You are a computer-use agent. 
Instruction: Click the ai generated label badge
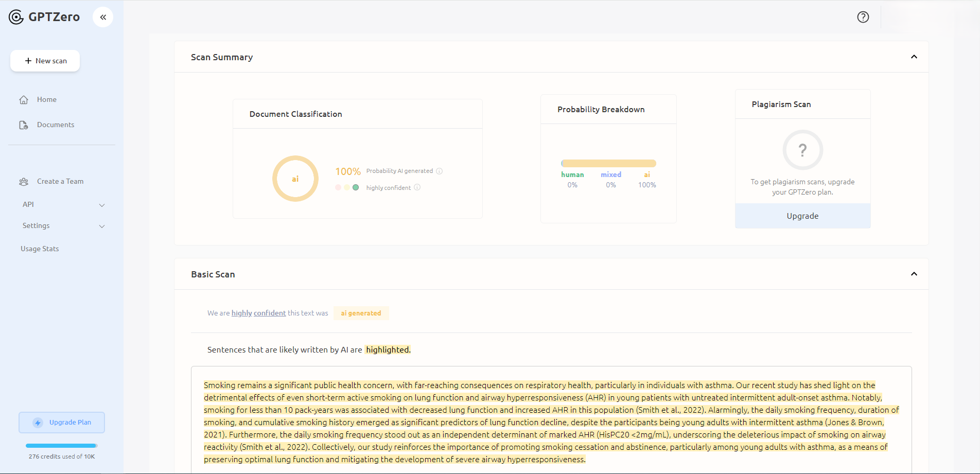tap(361, 313)
